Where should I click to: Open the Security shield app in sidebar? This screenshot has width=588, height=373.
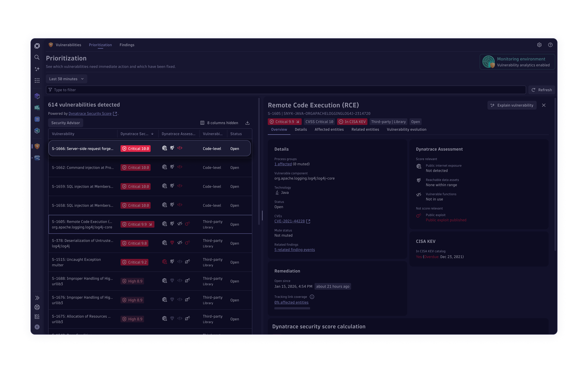click(37, 146)
